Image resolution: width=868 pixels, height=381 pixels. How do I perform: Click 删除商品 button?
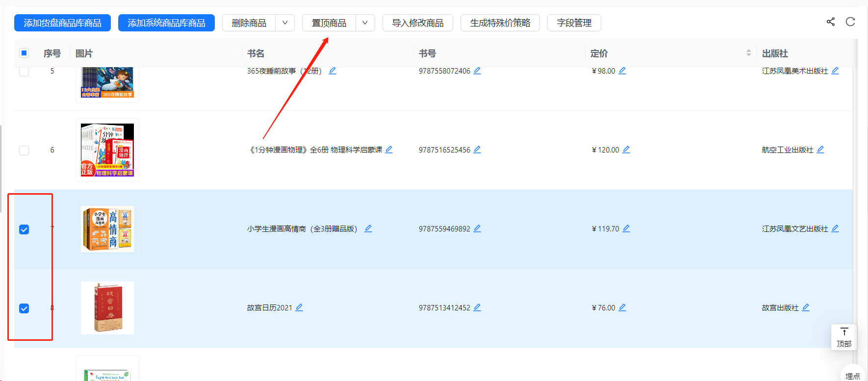click(x=249, y=23)
